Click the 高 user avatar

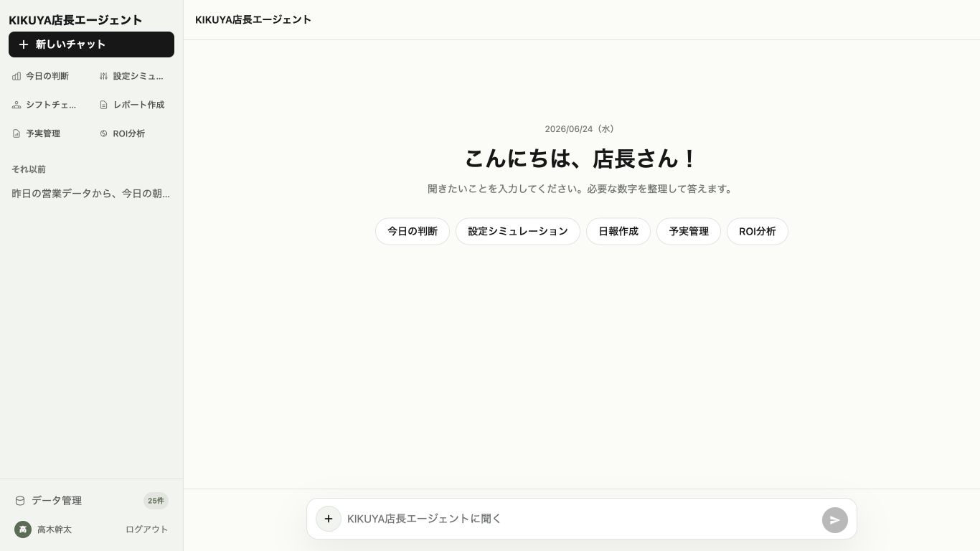tap(23, 529)
